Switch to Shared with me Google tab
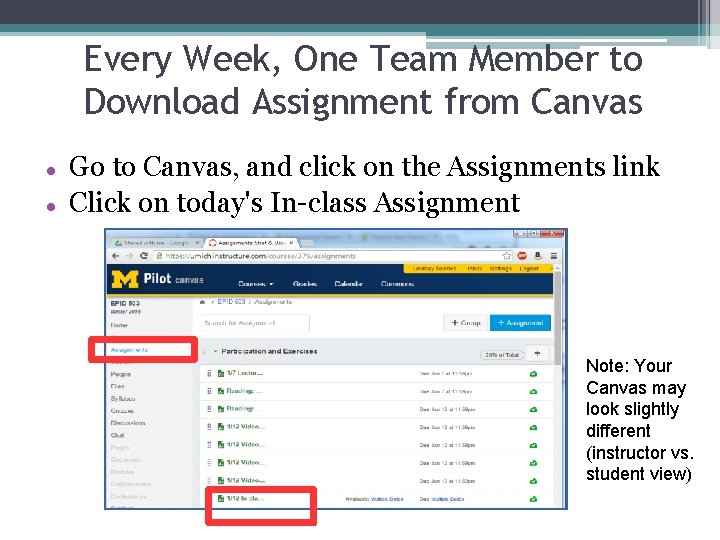This screenshot has height=540, width=720. (x=157, y=242)
